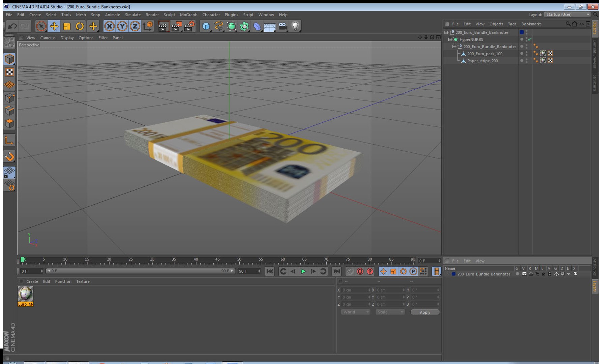Open the viewport Cameras menu
Viewport: 599px width, 364px height.
click(48, 38)
